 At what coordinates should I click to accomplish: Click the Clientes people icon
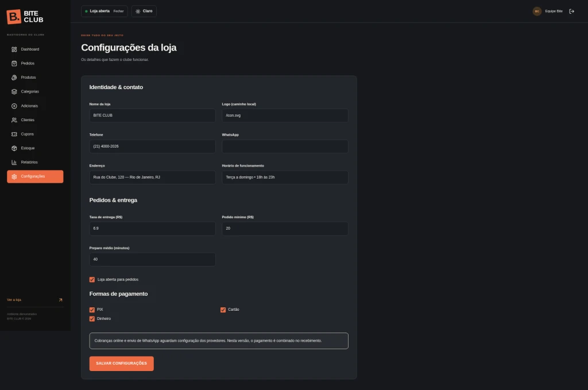pyautogui.click(x=14, y=120)
